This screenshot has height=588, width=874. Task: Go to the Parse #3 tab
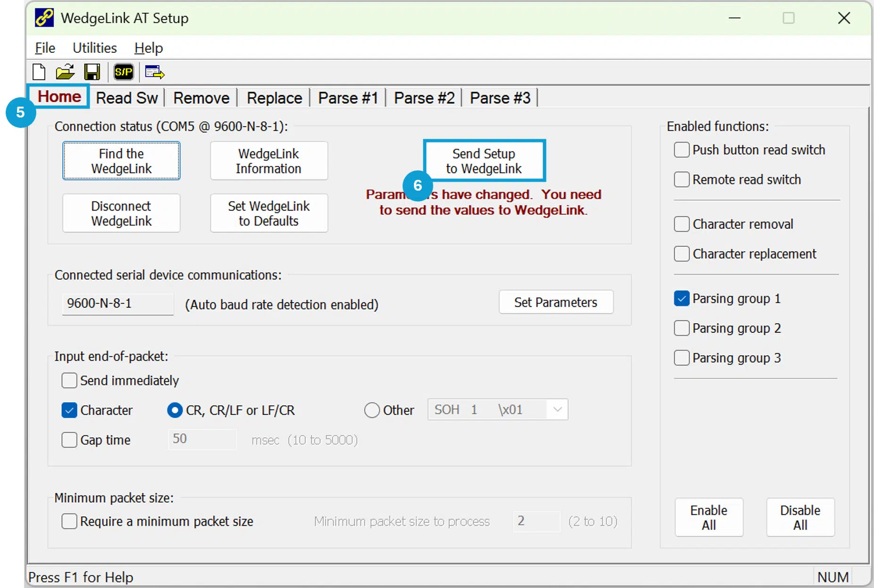(500, 98)
